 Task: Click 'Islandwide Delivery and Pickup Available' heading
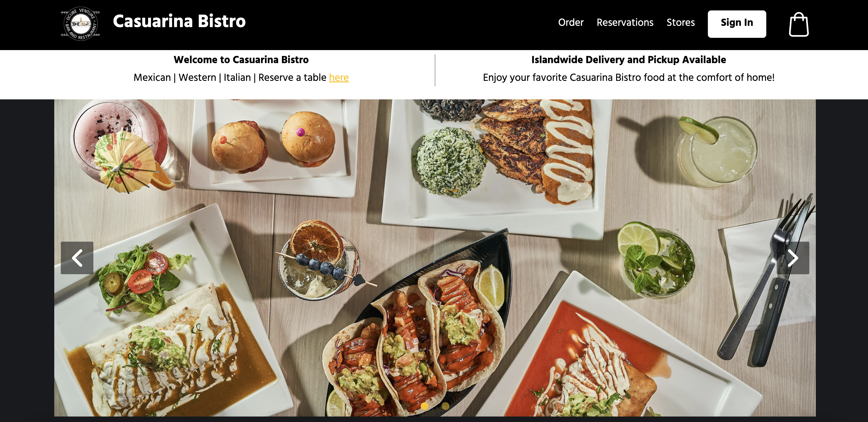click(628, 60)
